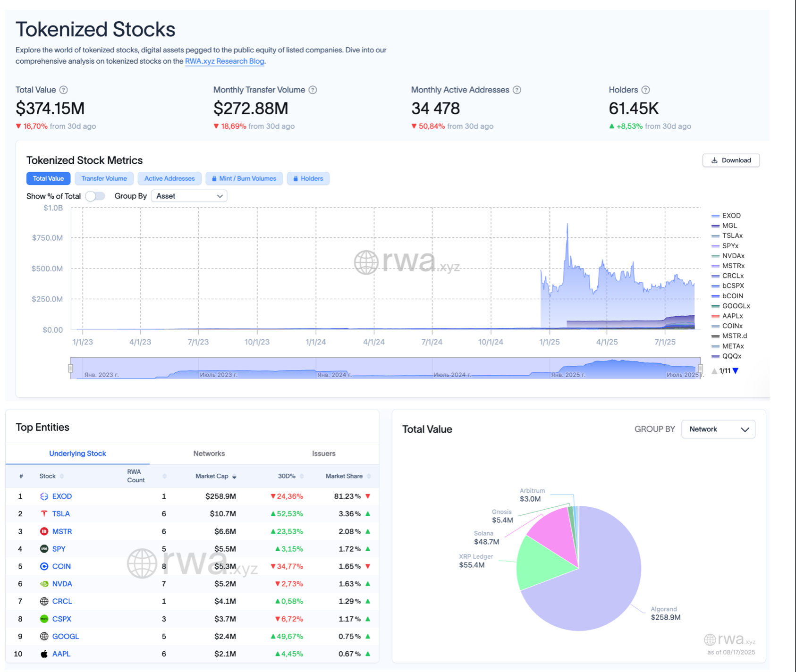The height and width of the screenshot is (672, 796).
Task: Click the EXOD stock logo icon
Action: 44,496
